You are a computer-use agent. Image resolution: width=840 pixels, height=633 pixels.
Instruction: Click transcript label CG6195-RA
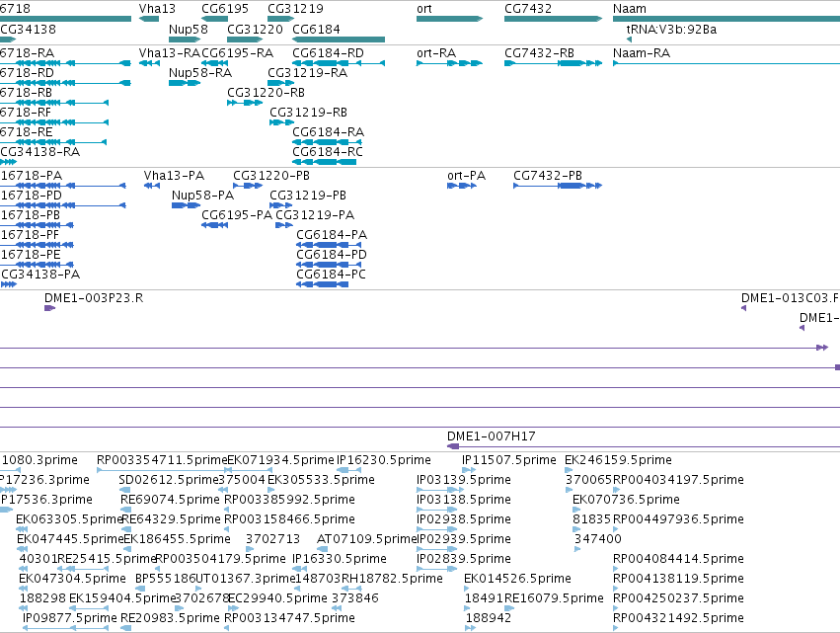[x=237, y=53]
